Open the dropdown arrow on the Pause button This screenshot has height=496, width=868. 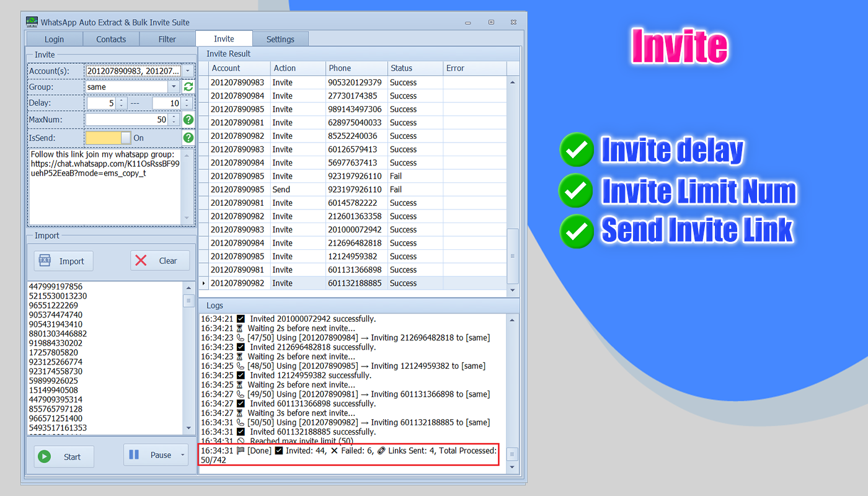[x=182, y=455]
